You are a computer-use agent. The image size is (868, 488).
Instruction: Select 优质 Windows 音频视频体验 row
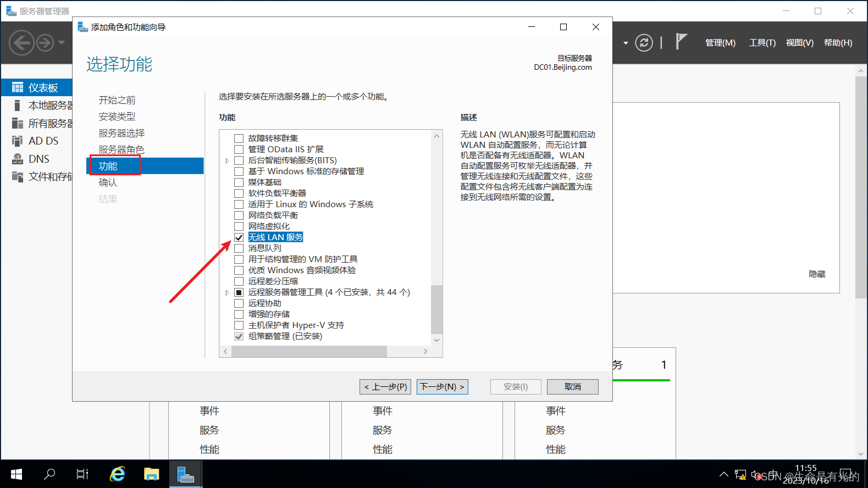click(302, 270)
